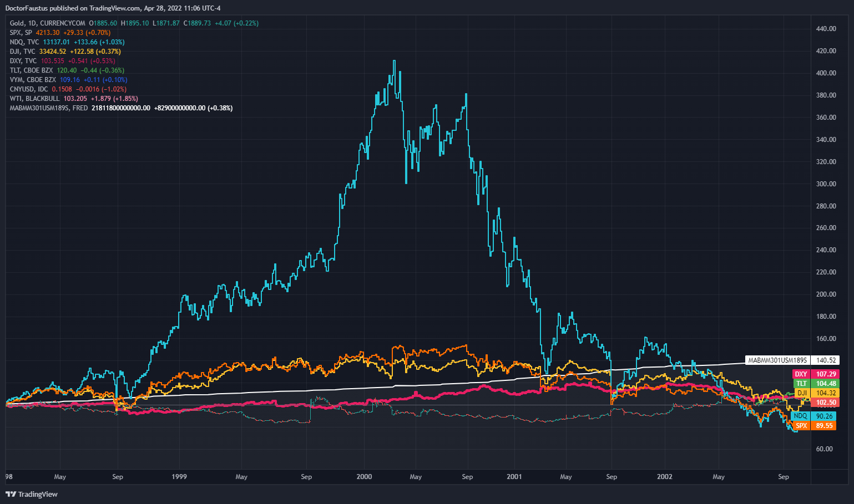
Task: Click the DJI value 33424.52
Action: (x=53, y=52)
